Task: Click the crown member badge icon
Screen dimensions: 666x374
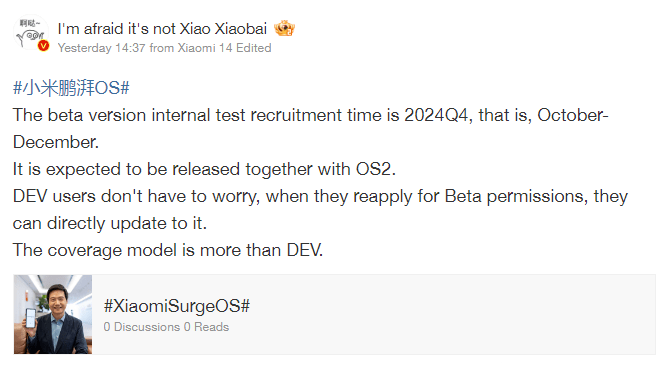Action: click(x=284, y=28)
